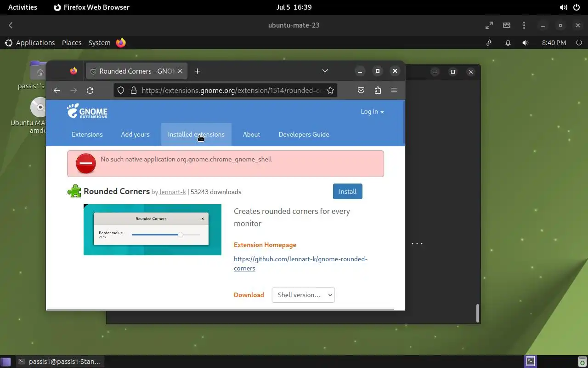The image size is (588, 368).
Task: Click the GNOME Extensions logo
Action: click(87, 111)
